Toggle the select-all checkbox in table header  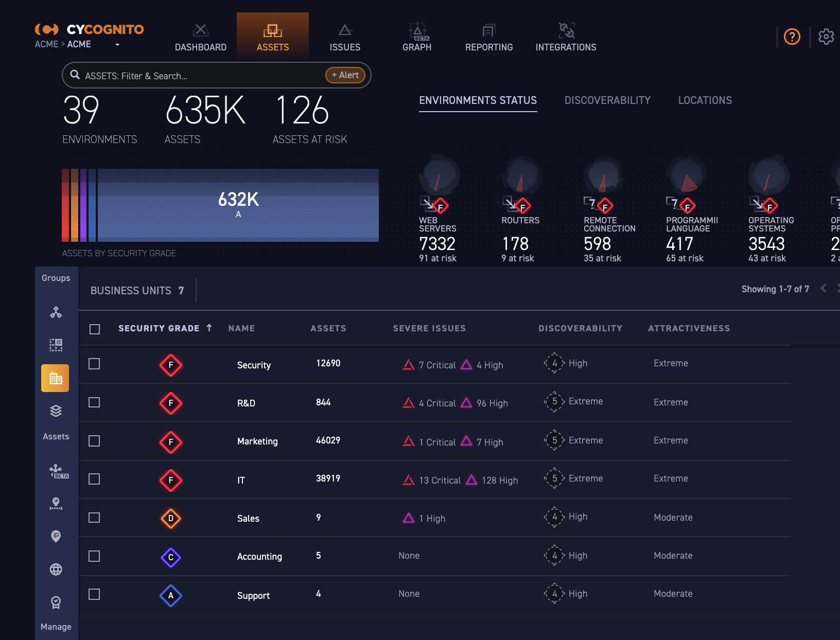click(x=94, y=329)
